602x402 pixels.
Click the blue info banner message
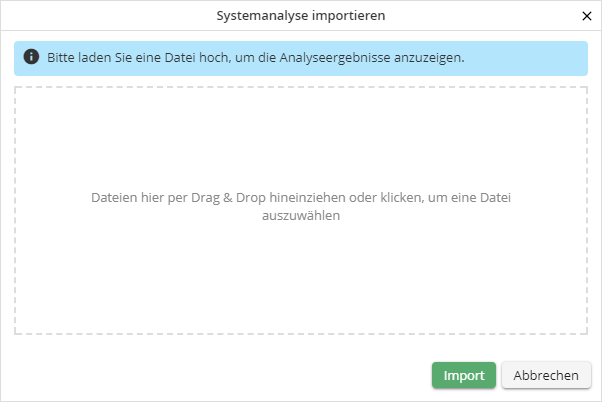pyautogui.click(x=300, y=58)
